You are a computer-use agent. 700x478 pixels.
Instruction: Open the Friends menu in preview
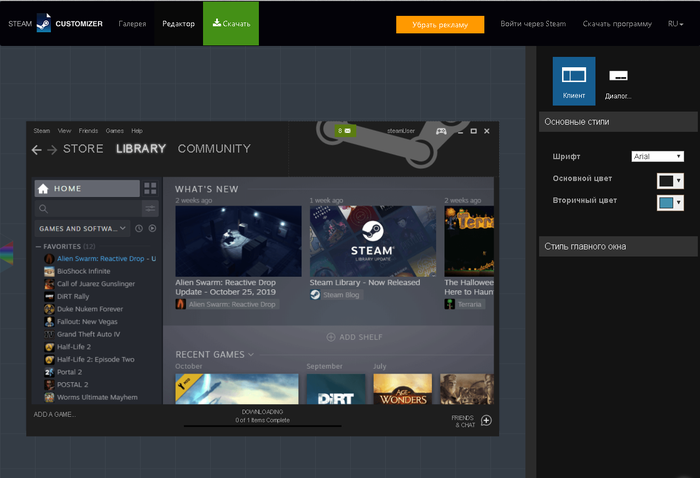(88, 131)
